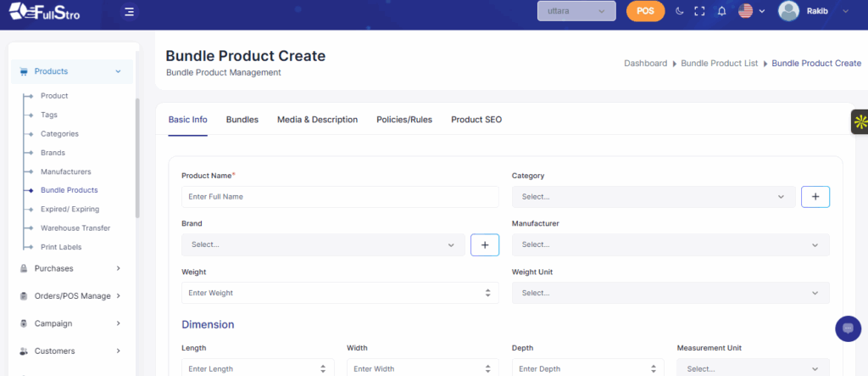This screenshot has height=376, width=868.
Task: Click the plus icon beside Brand
Action: tap(485, 244)
